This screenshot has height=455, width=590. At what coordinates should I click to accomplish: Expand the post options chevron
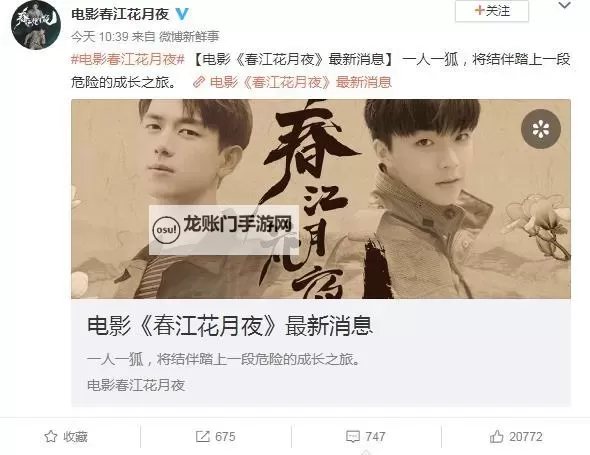pos(564,6)
